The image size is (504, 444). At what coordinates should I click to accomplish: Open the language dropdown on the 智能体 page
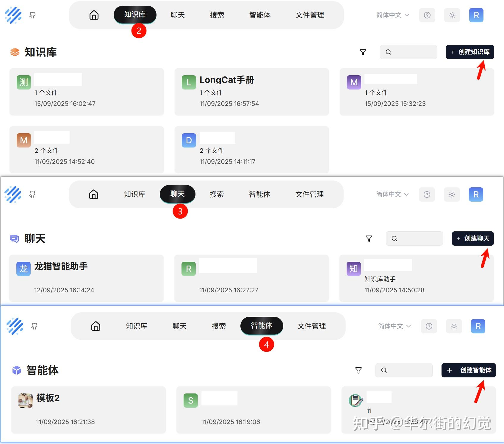pyautogui.click(x=391, y=326)
